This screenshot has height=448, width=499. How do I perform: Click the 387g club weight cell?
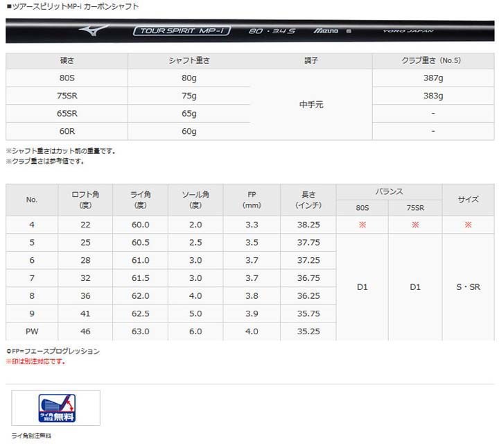pos(433,78)
